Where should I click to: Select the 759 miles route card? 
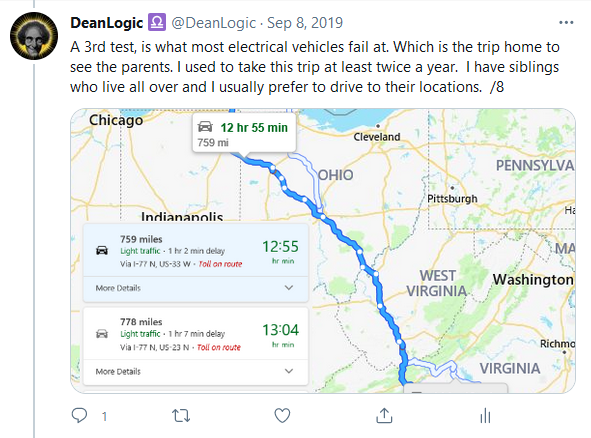[196, 250]
